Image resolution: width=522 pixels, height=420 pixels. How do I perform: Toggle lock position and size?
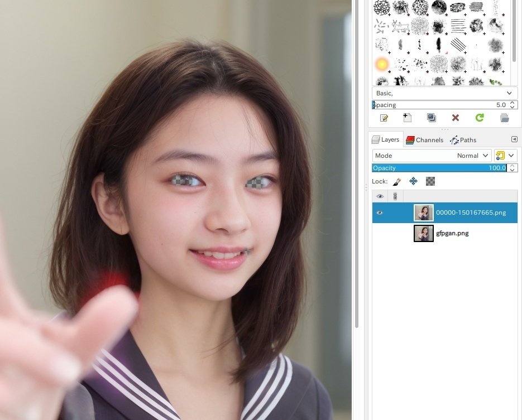click(x=413, y=181)
